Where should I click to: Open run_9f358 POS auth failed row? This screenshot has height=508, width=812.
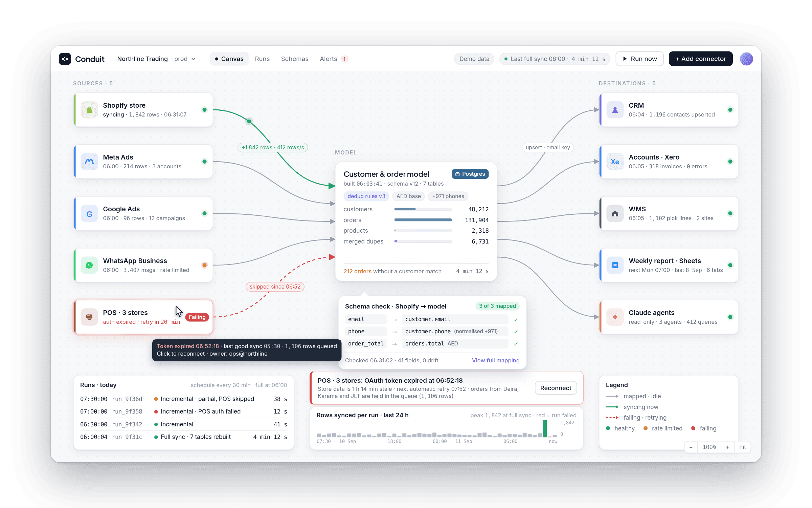tap(183, 412)
